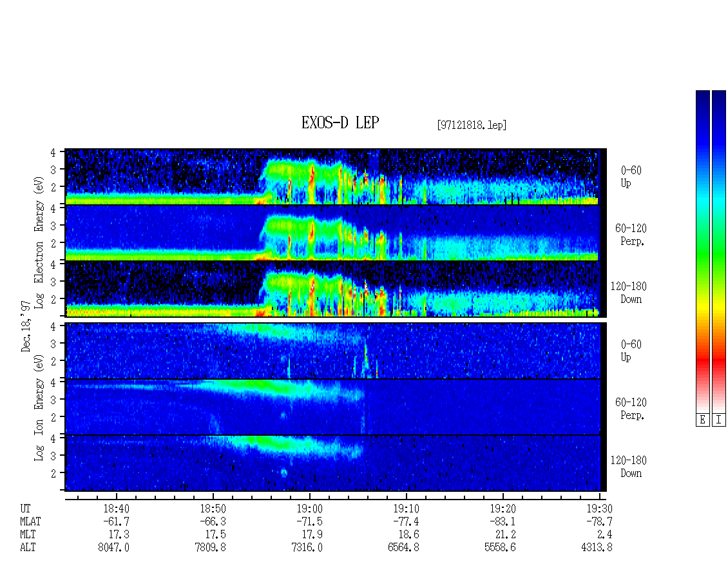Screen dimensions: 728x564
Task: Select MLAT value -66.3
Action: click(213, 521)
